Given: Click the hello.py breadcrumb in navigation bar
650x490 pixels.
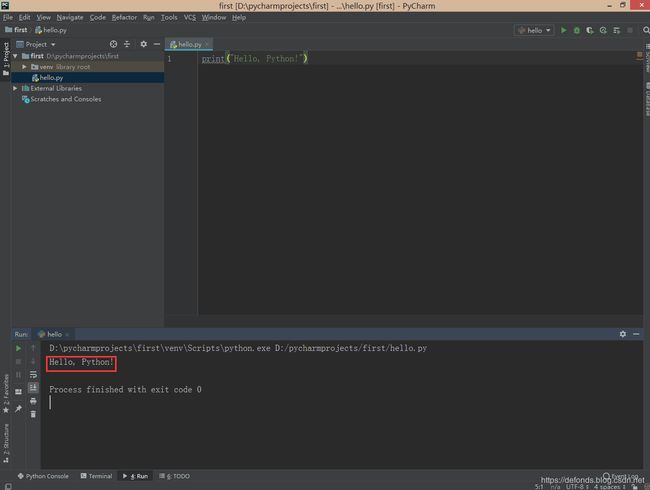Looking at the screenshot, I should (x=51, y=30).
